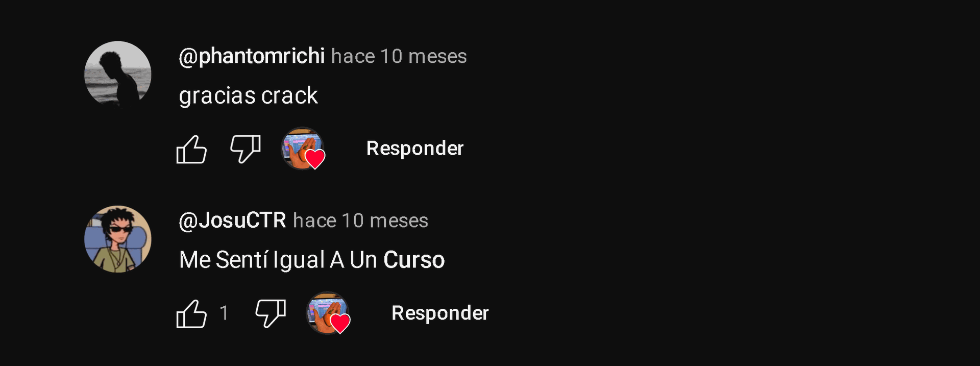Screen dimensions: 980x366
Task: Like the "gracias crack" comment
Action: 191,149
